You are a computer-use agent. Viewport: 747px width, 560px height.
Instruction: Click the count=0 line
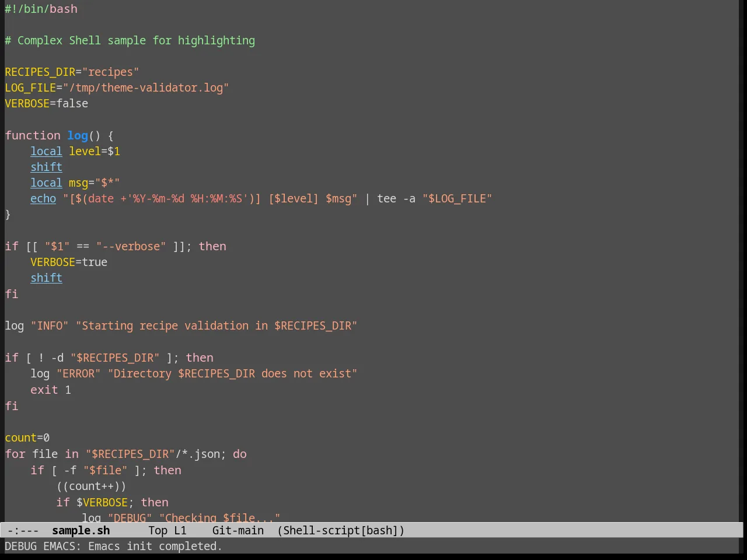pyautogui.click(x=27, y=437)
